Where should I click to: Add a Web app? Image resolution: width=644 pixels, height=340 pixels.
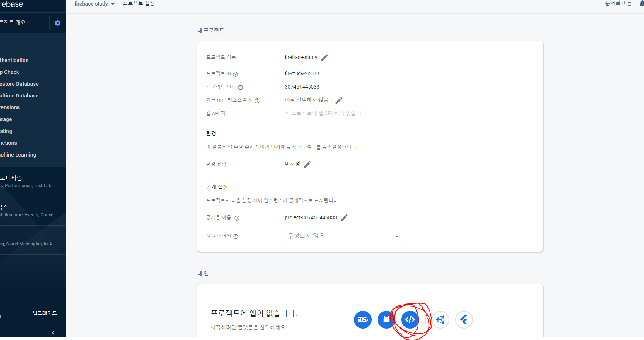coord(410,320)
